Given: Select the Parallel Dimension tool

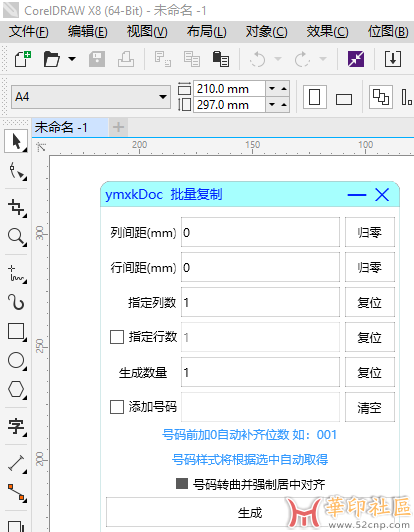Looking at the screenshot, I should point(17,463).
